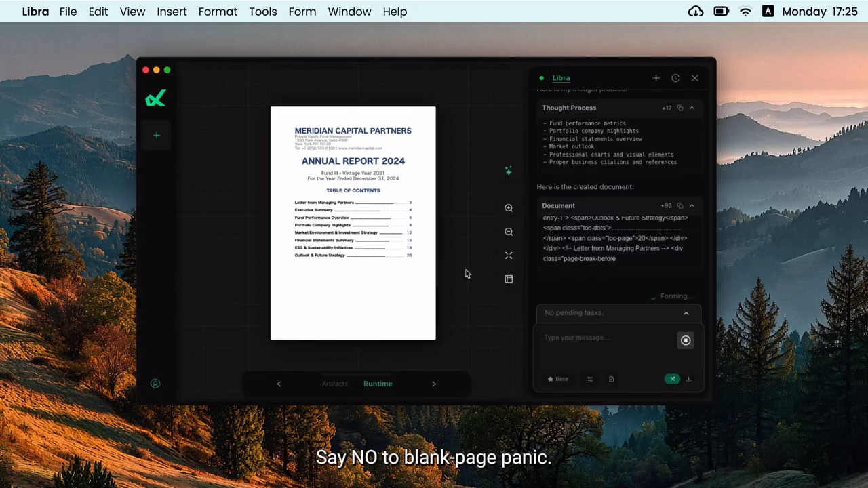Copy the Document code block

(x=680, y=205)
